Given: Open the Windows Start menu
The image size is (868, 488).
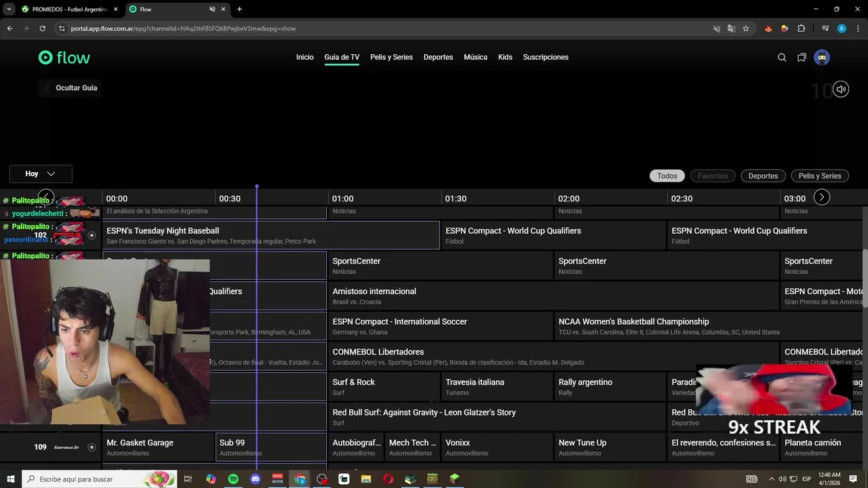Looking at the screenshot, I should tap(10, 479).
